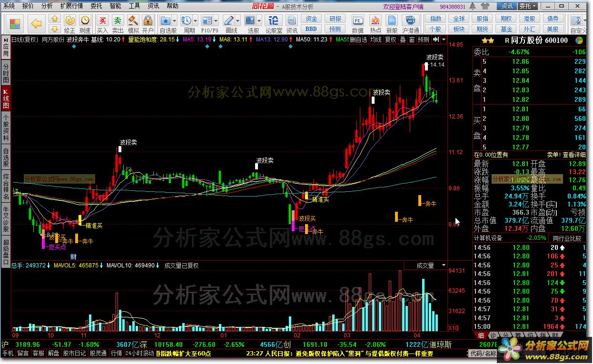This screenshot has width=593, height=364.
Task: Click the notification bell icon
Action: pyautogui.click(x=473, y=6)
